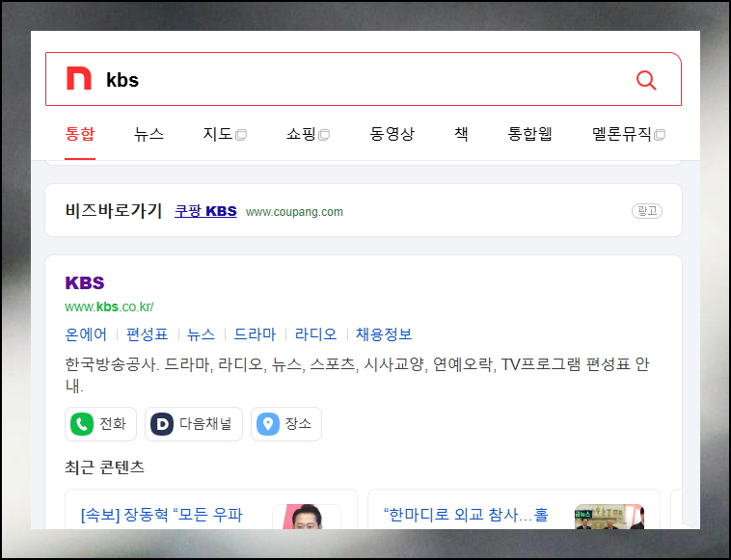Image resolution: width=731 pixels, height=560 pixels.
Task: Click the blue location pin icon
Action: click(x=268, y=424)
